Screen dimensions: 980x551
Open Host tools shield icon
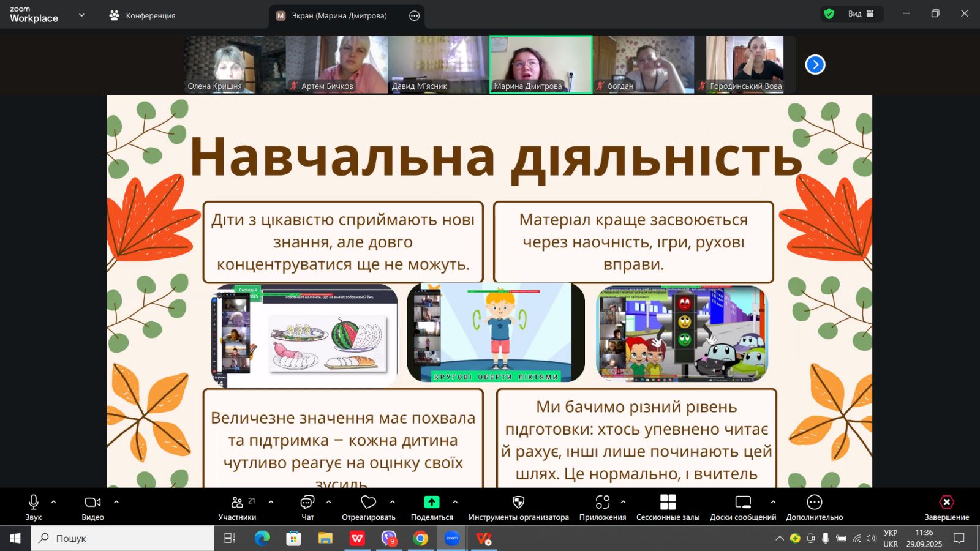coord(518,502)
